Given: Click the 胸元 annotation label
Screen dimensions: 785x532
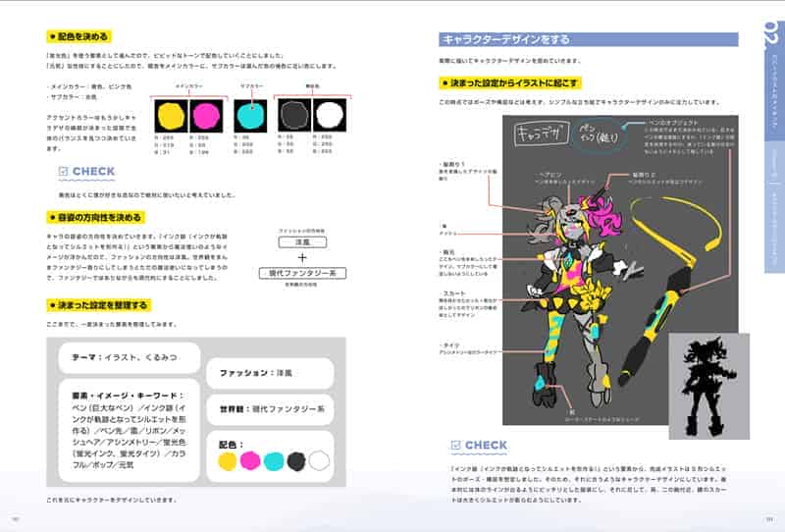Looking at the screenshot, I should [x=448, y=252].
